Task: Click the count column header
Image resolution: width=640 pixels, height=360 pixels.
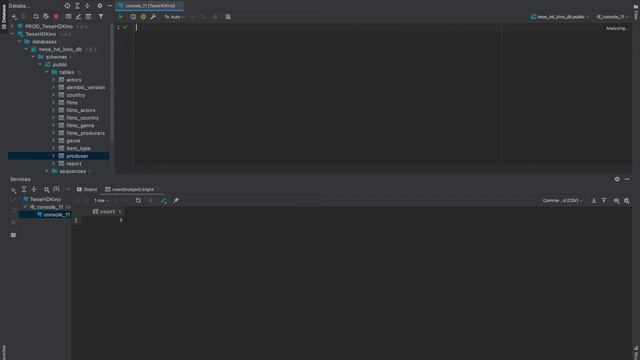Action: pyautogui.click(x=107, y=211)
